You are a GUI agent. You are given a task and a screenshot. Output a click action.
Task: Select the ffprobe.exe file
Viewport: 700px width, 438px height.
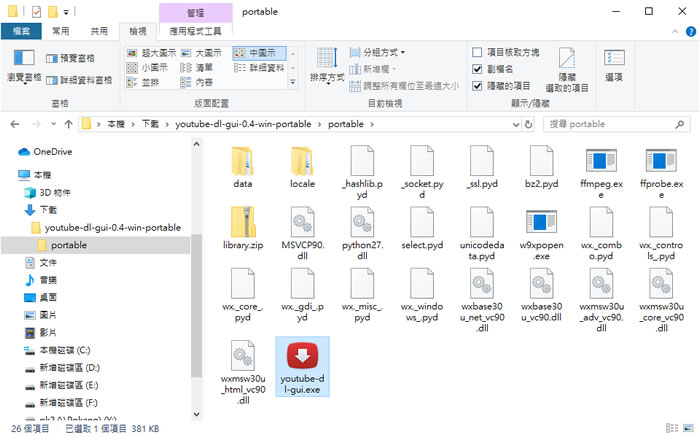pos(661,172)
